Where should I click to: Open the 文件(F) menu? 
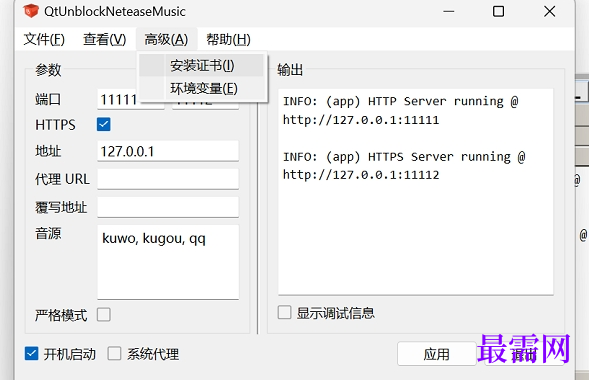tap(44, 39)
